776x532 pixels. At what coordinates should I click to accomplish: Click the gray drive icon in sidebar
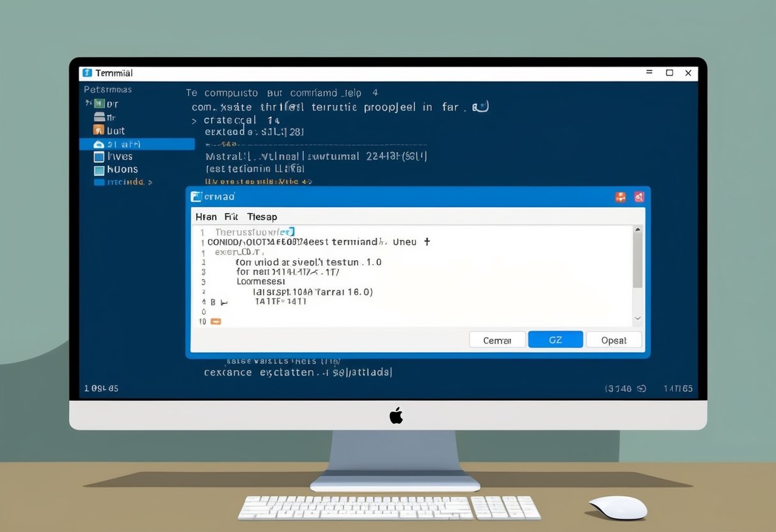(99, 118)
